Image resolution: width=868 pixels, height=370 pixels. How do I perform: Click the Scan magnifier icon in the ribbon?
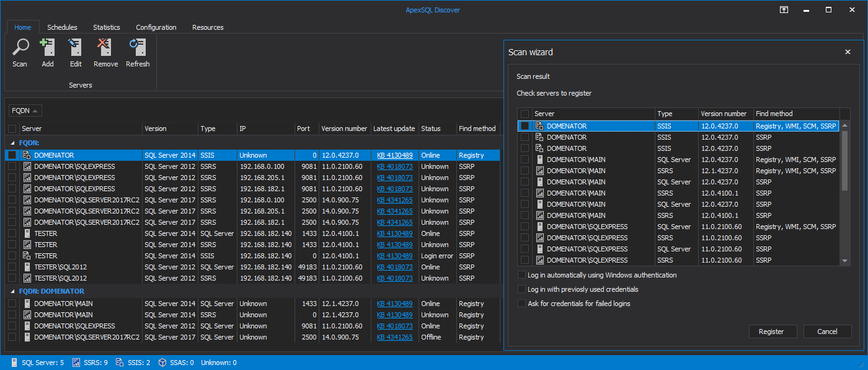click(x=20, y=47)
